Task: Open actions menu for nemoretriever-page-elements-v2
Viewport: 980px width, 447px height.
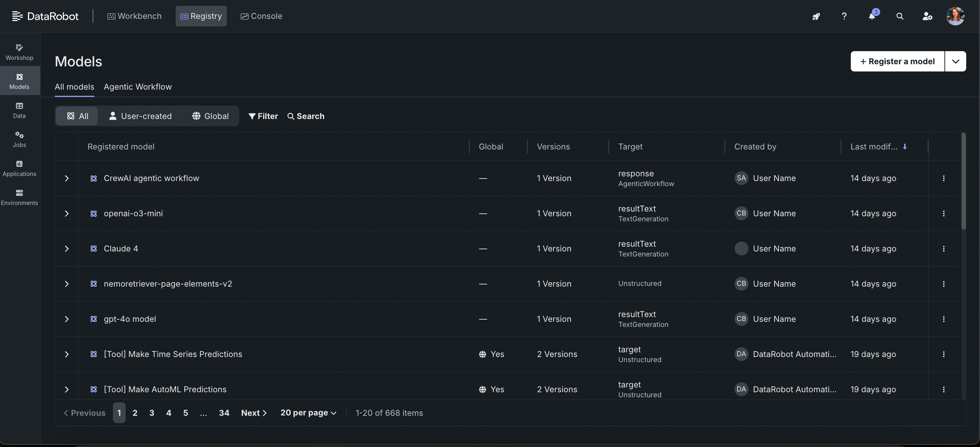Action: pyautogui.click(x=943, y=284)
